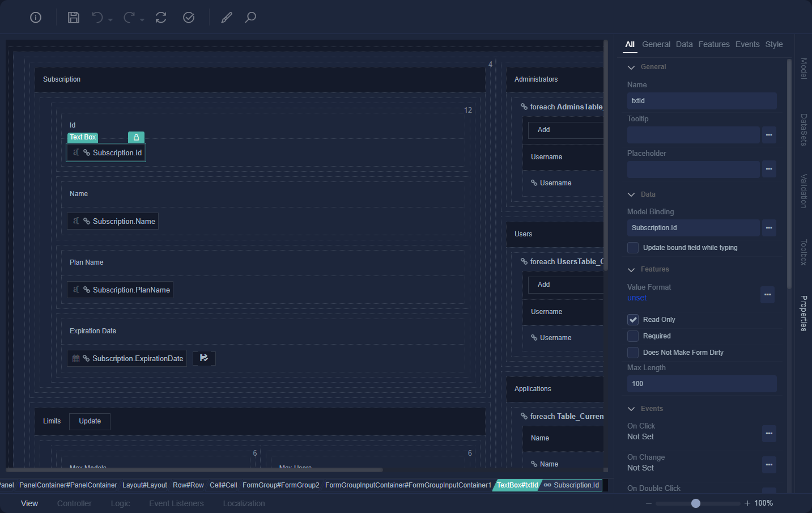Open the Controller tab at the bottom
Image resolution: width=812 pixels, height=513 pixels.
(74, 503)
